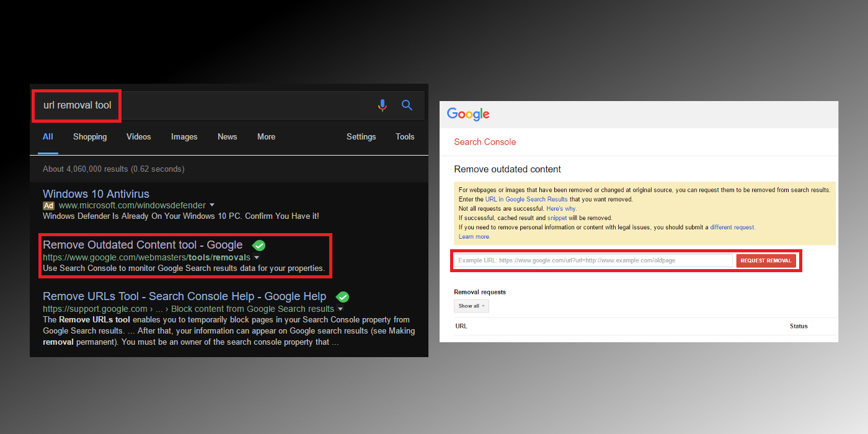Open the More search menu
Screen dimensions: 868x434
coord(267,137)
